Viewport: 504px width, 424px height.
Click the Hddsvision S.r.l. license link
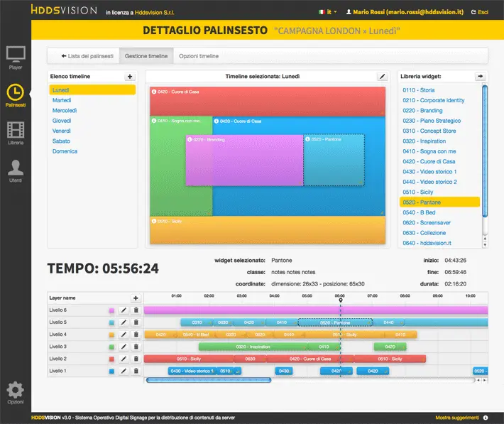[x=154, y=13]
